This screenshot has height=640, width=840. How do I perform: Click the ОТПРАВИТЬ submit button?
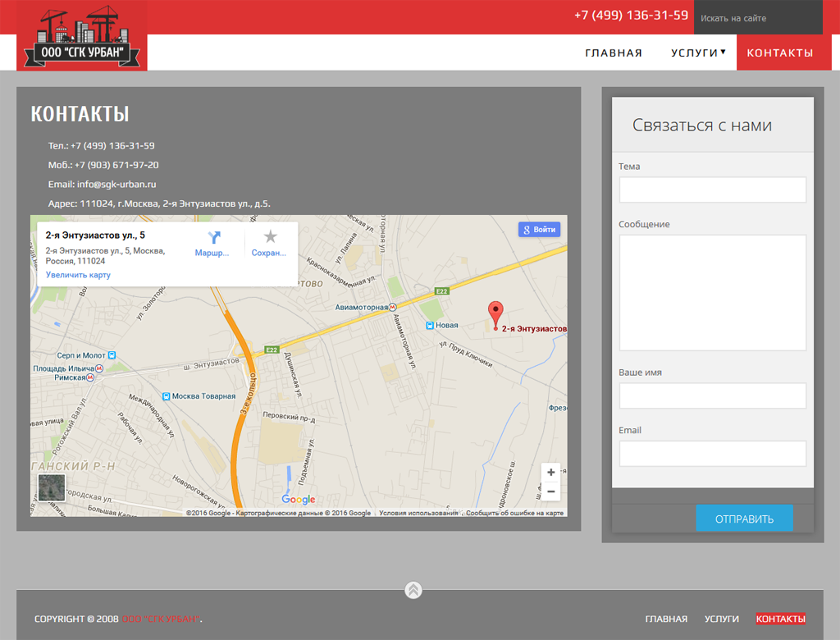tap(744, 519)
